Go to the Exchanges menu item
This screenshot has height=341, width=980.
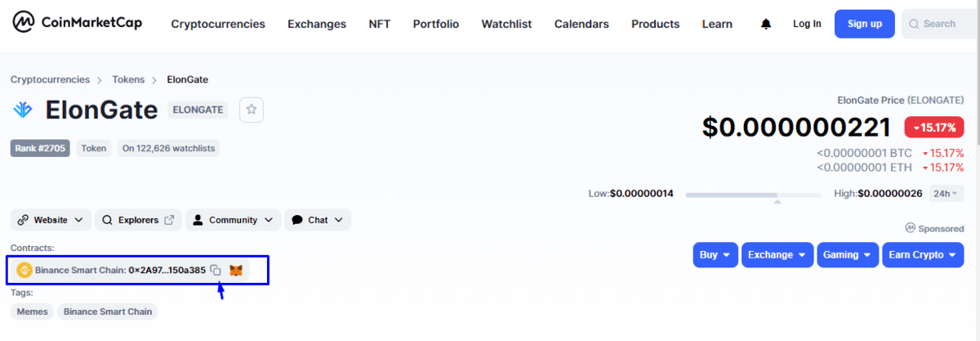point(317,25)
